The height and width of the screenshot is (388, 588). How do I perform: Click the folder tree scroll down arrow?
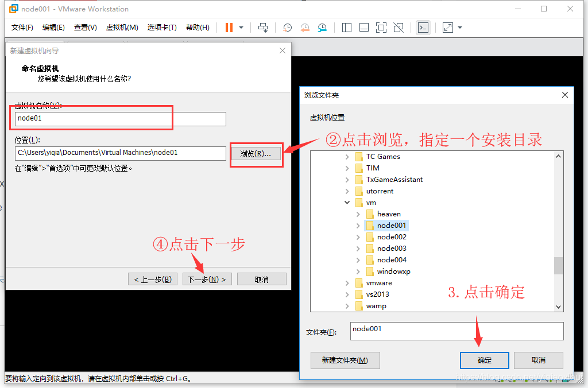pyautogui.click(x=558, y=307)
